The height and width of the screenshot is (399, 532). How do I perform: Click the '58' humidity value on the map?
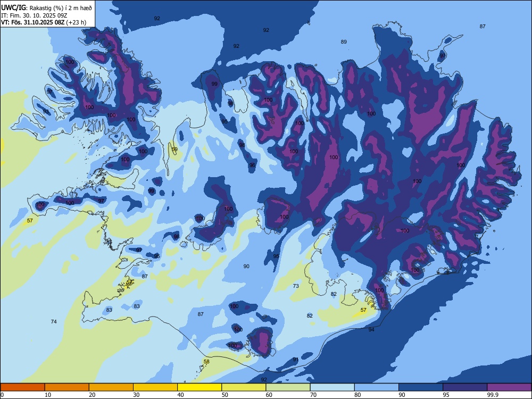(x=206, y=362)
